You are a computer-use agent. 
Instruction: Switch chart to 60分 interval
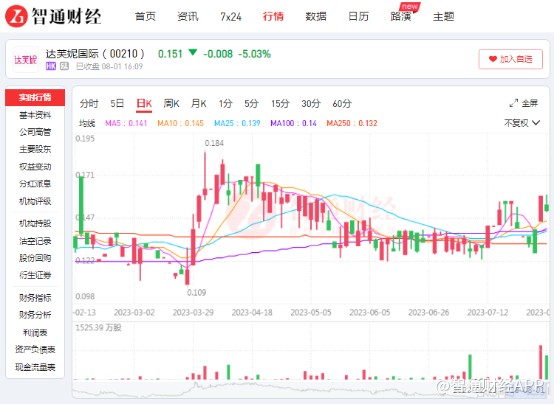click(x=342, y=104)
